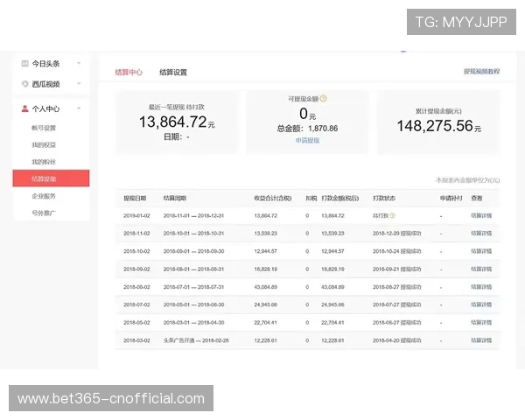Switch to the 结算中心 tab

click(129, 72)
